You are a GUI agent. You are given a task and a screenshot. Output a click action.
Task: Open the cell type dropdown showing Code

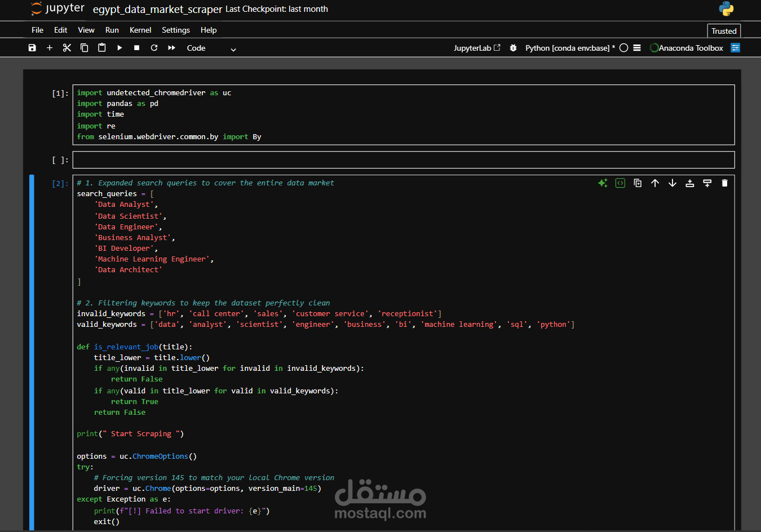(x=211, y=48)
